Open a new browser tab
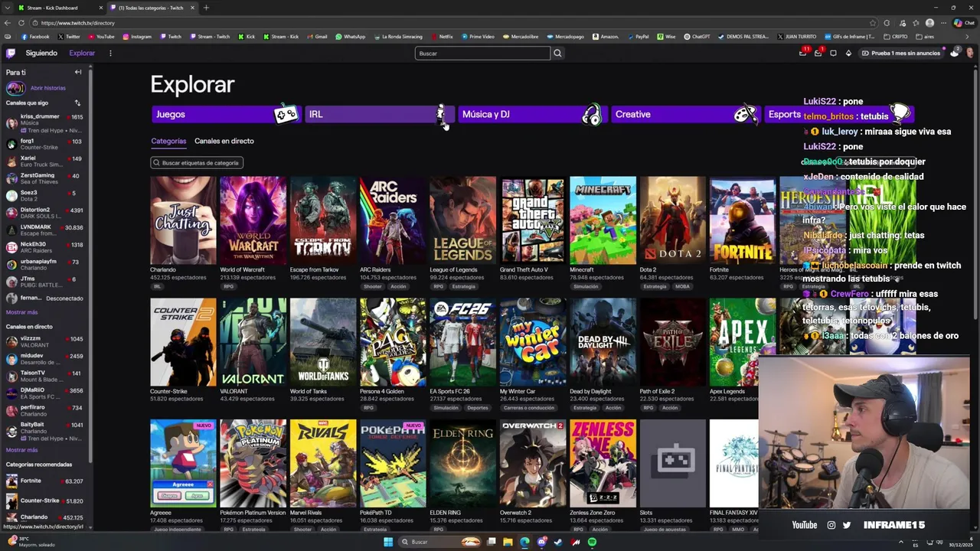Screen dimensions: 980x551 (x=206, y=8)
